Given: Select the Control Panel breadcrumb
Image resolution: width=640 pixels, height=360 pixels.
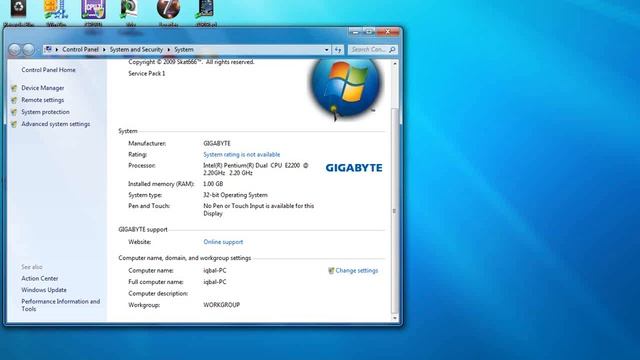Looking at the screenshot, I should [x=80, y=49].
